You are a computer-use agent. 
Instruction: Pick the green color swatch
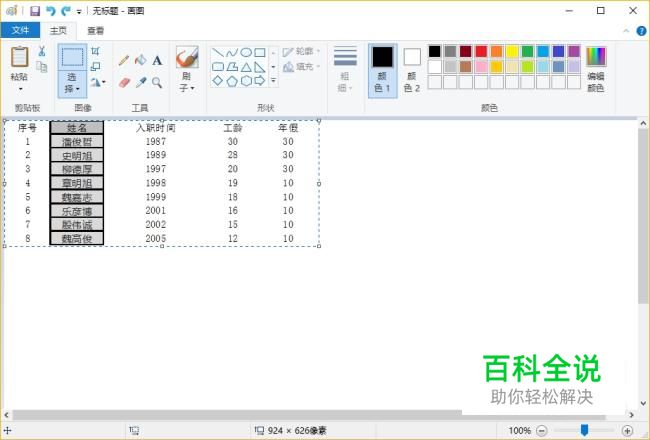pyautogui.click(x=527, y=51)
